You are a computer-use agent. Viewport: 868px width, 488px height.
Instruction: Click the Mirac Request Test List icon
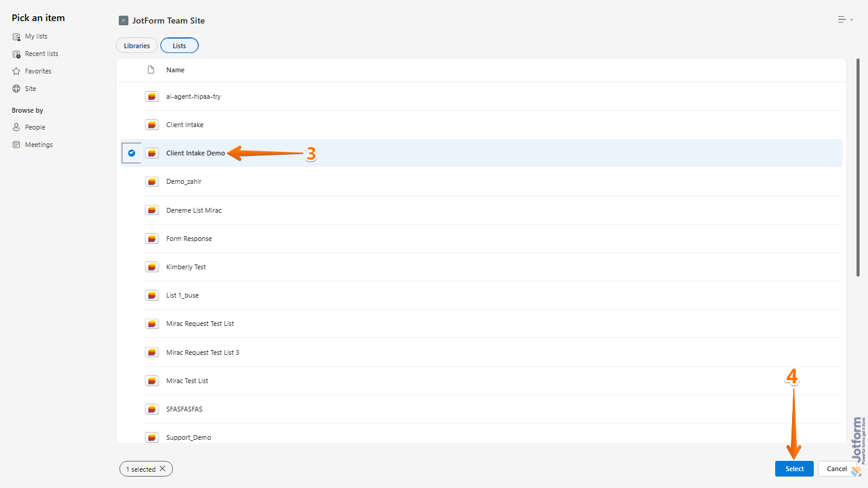[x=152, y=324]
